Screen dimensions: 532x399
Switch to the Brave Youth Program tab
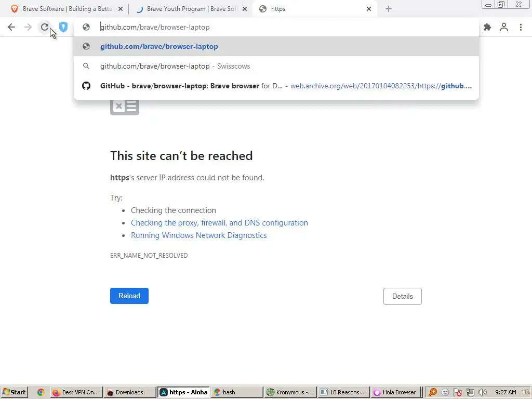[x=190, y=9]
